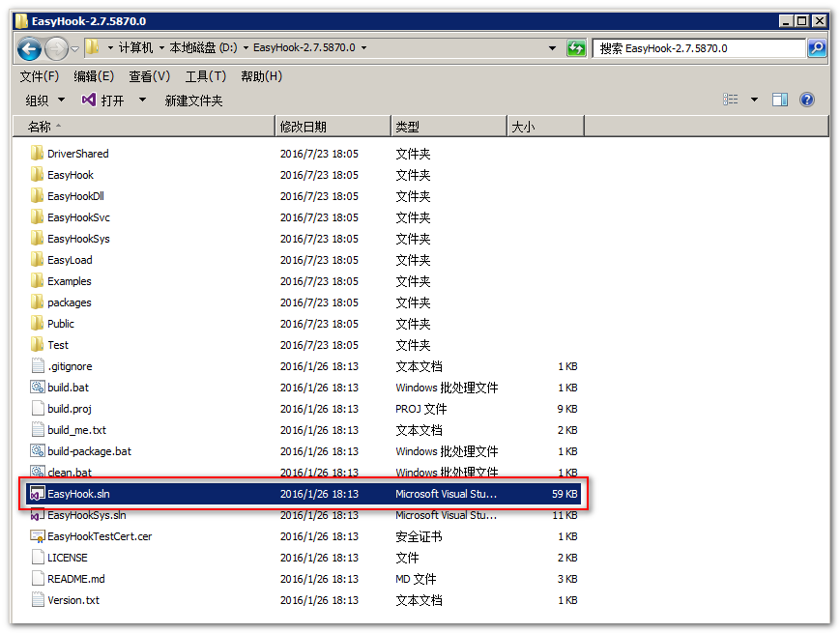
Task: Click the build.bat batch file icon
Action: [x=38, y=388]
